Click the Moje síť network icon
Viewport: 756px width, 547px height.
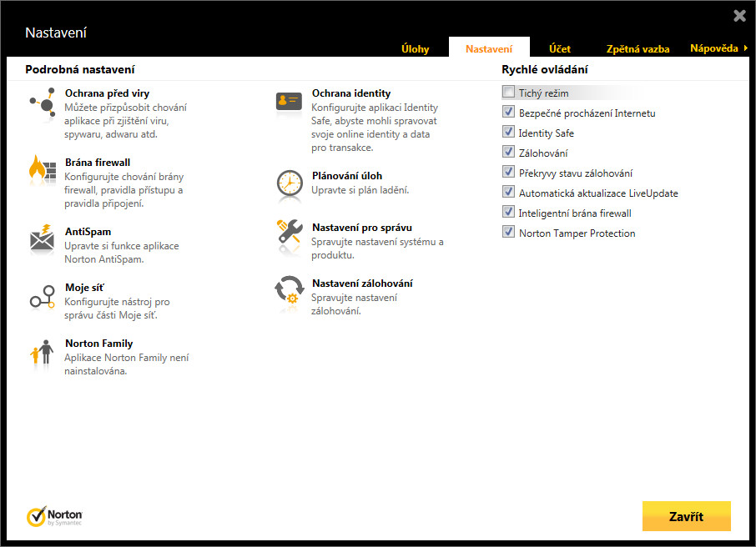[43, 296]
